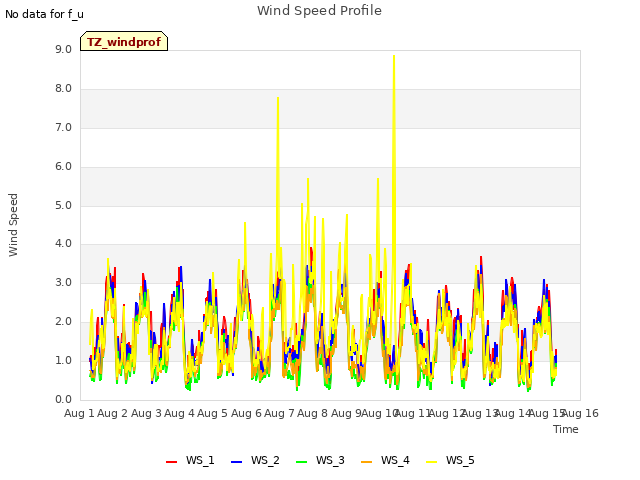Click the 1.0 y-axis tick label

tap(63, 360)
